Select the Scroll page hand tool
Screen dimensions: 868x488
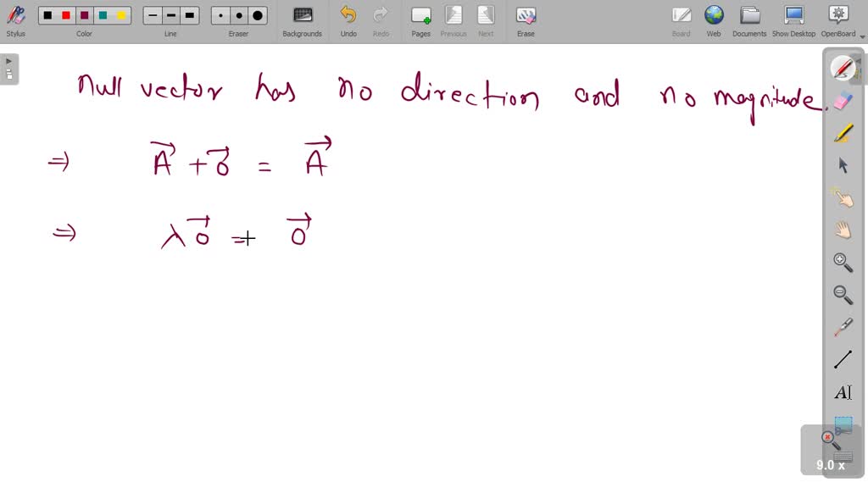coord(843,230)
